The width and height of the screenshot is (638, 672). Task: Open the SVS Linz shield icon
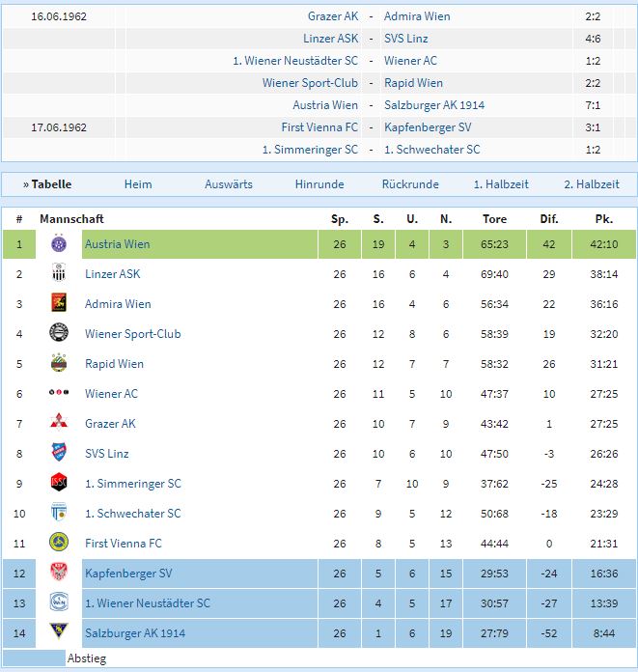(59, 452)
